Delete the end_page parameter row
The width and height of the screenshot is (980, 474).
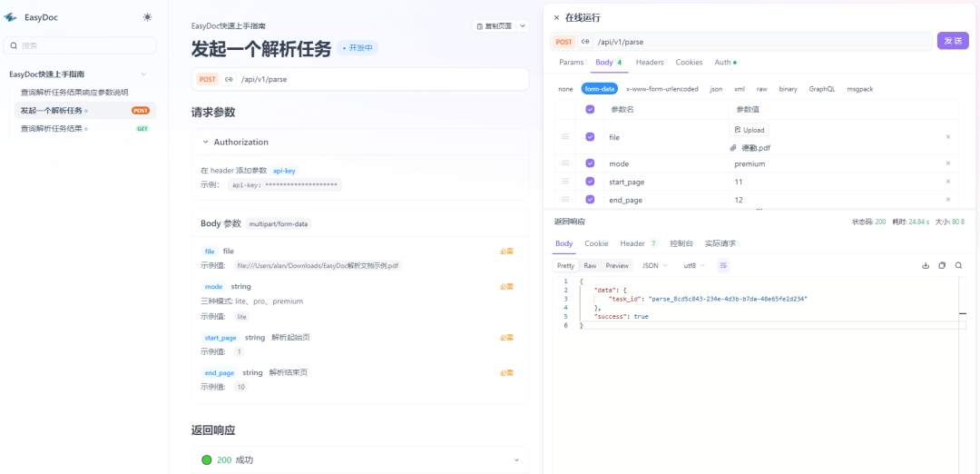[947, 200]
